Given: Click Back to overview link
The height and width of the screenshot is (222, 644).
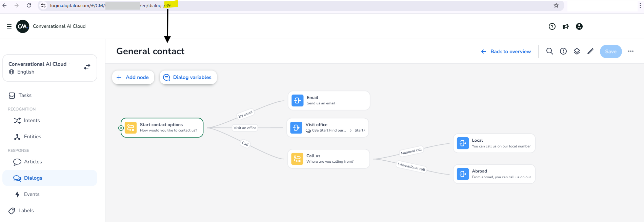Looking at the screenshot, I should [x=506, y=52].
